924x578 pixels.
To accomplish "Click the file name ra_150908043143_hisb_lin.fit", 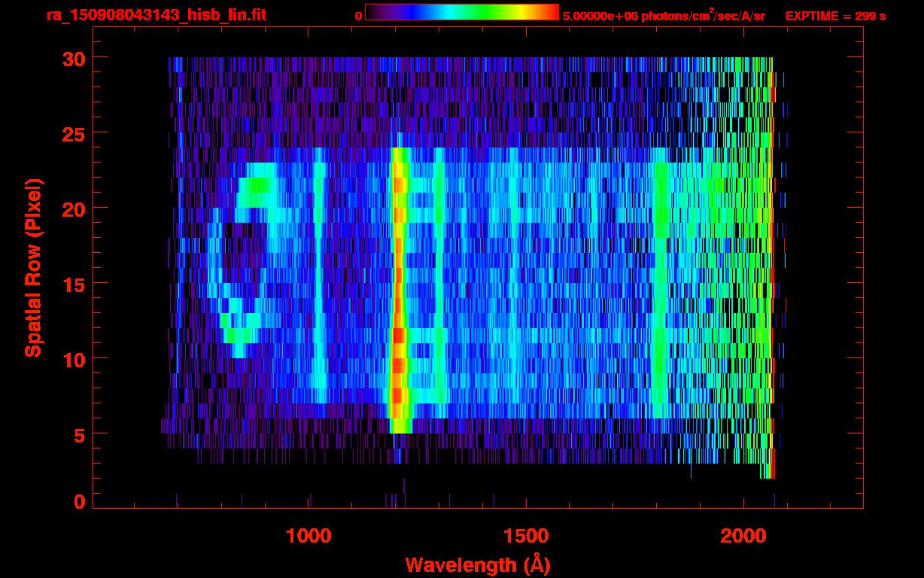I will coord(156,16).
